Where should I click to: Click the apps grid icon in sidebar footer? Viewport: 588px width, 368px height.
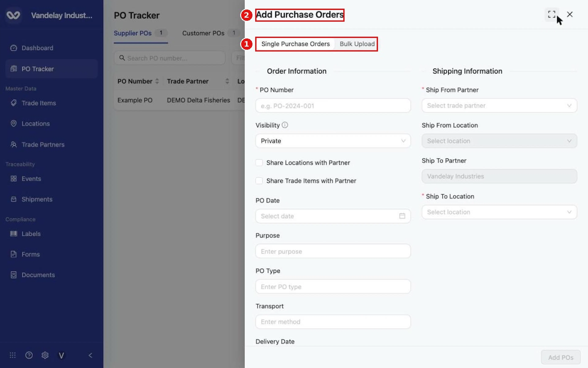[13, 355]
